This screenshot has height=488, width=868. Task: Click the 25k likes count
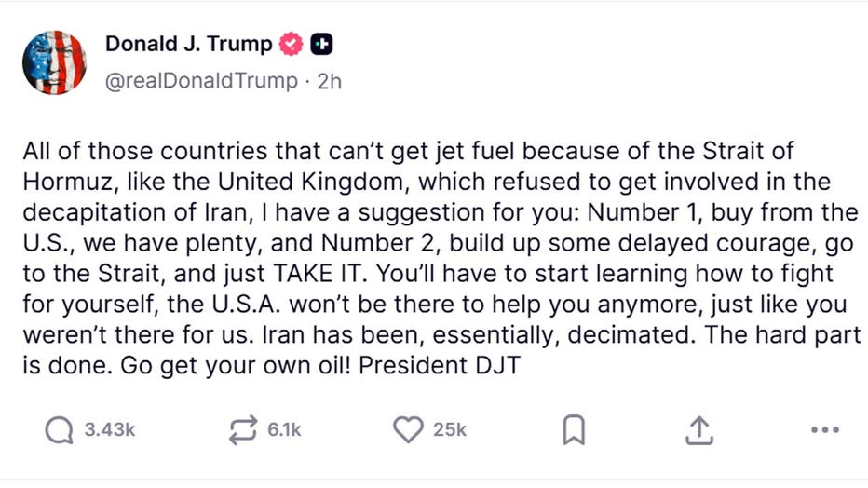(x=450, y=429)
